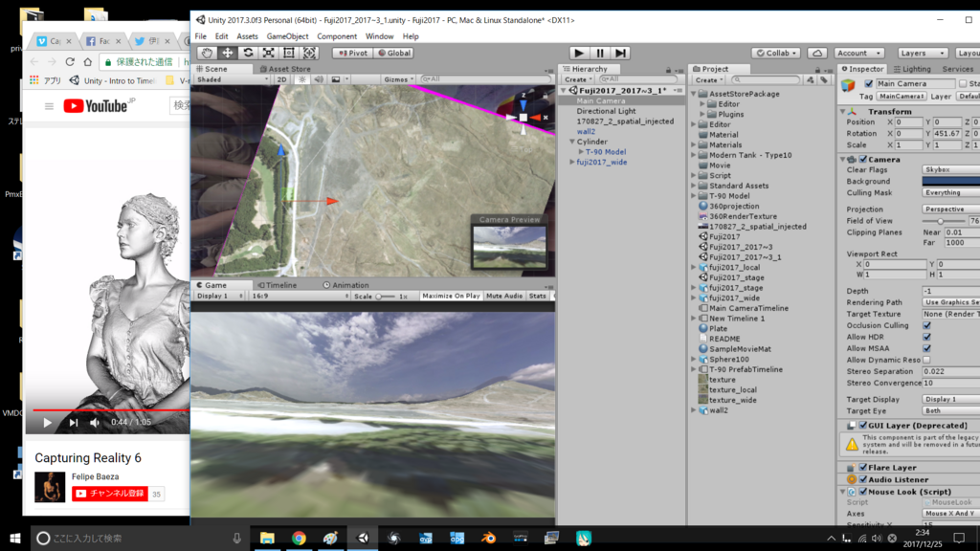Select the Hand tool in Unity toolbar

tap(207, 54)
